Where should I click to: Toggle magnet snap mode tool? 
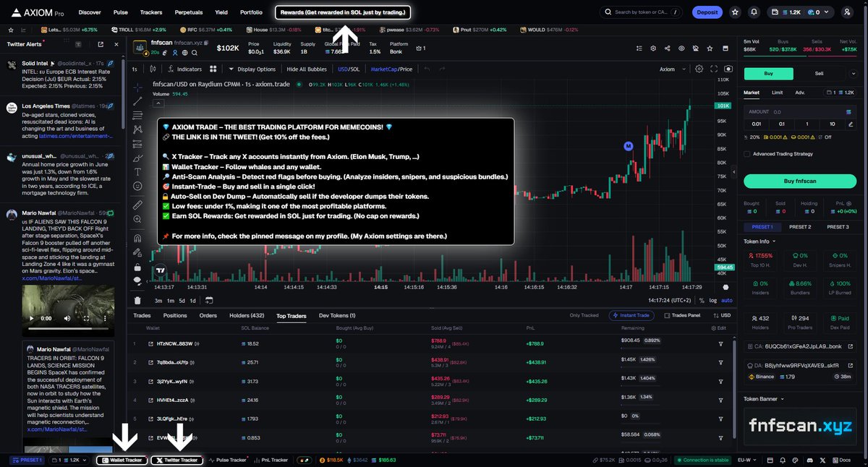pos(137,238)
